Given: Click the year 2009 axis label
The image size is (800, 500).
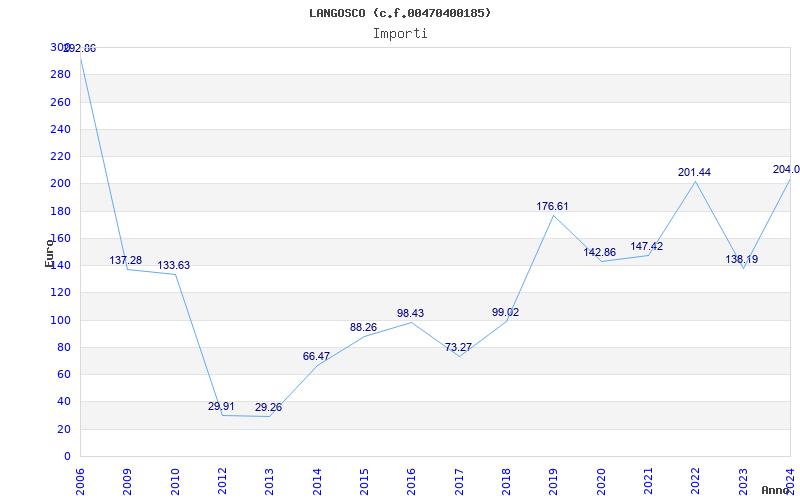Looking at the screenshot, I should click(x=128, y=482).
